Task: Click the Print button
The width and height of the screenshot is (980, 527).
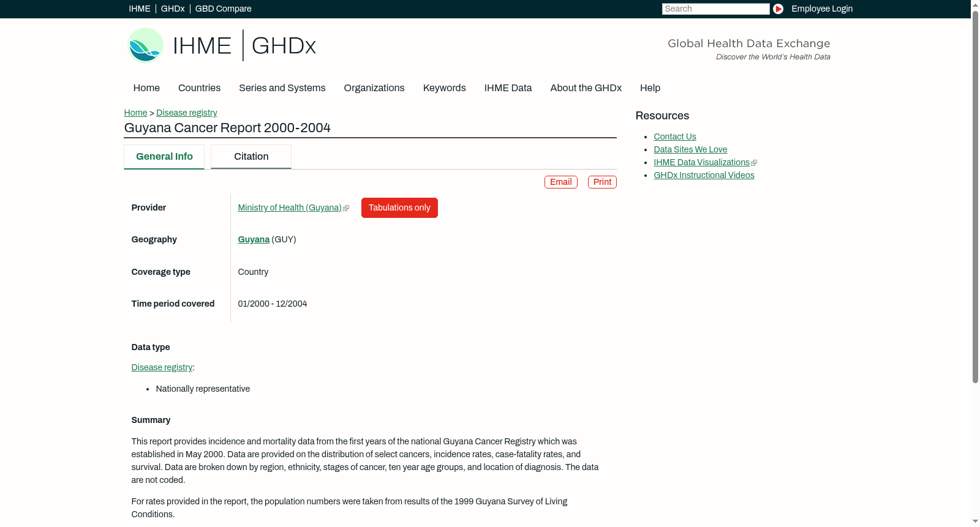Action: (602, 182)
